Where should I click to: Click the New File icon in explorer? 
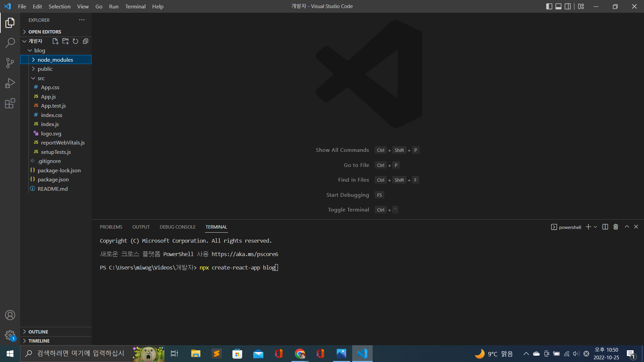click(55, 41)
